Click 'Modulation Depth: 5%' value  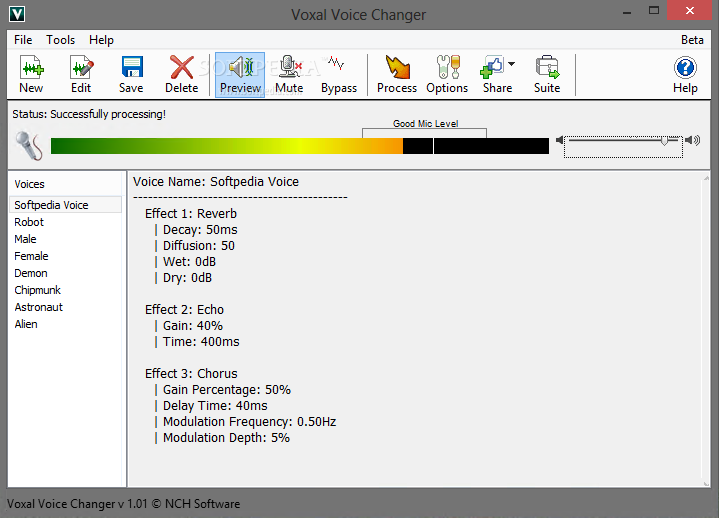tap(227, 438)
